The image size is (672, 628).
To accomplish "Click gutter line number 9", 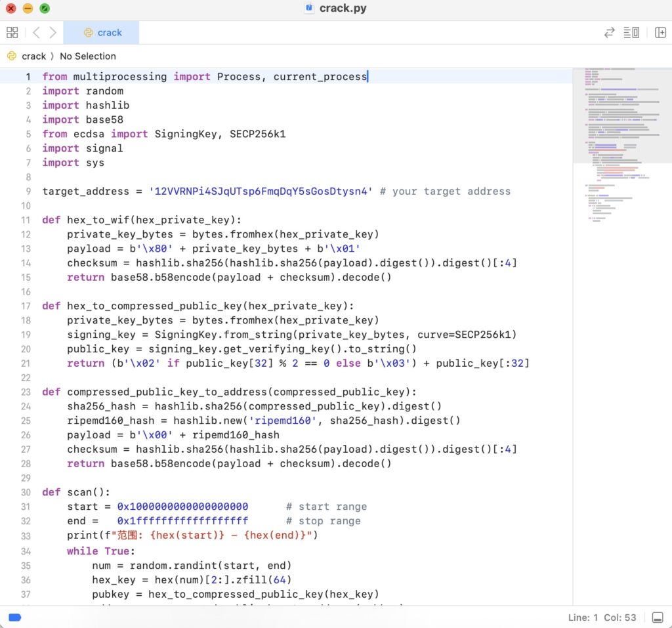I will (x=28, y=191).
